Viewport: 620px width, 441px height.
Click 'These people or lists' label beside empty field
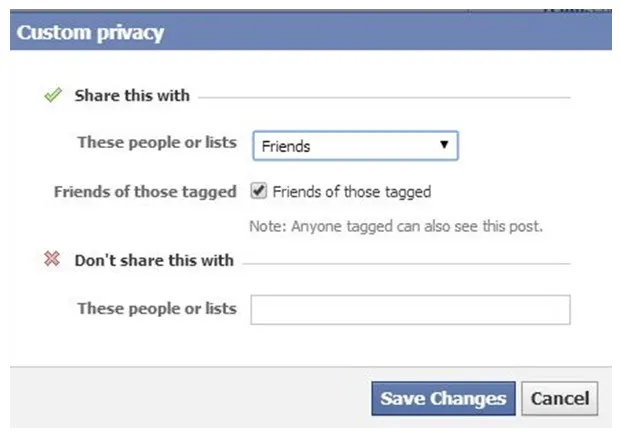coord(157,308)
